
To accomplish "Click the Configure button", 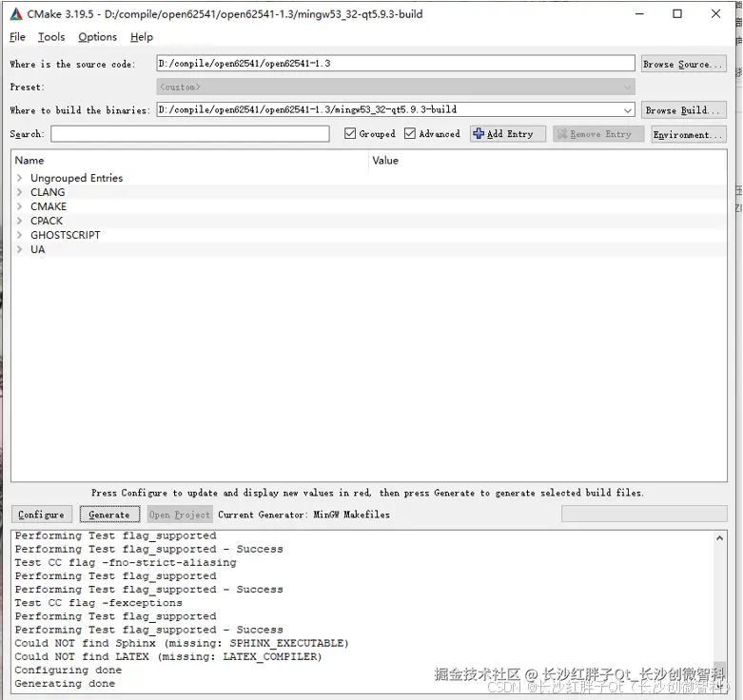I will [41, 515].
